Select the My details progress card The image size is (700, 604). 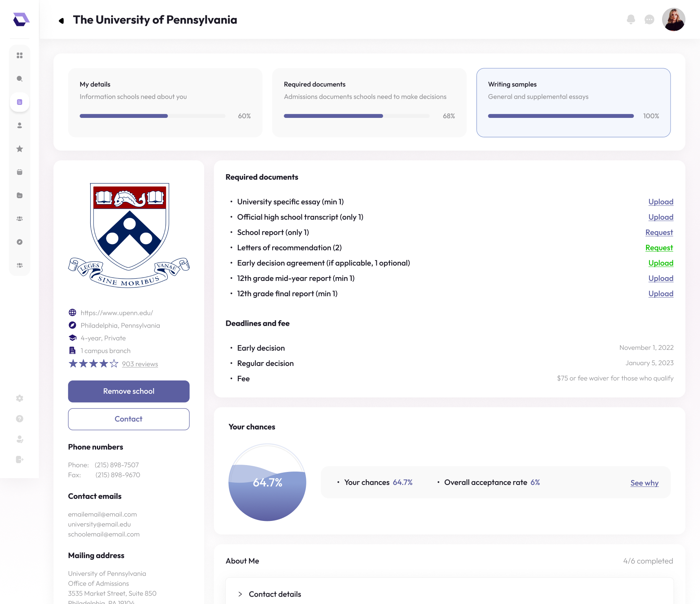165,103
